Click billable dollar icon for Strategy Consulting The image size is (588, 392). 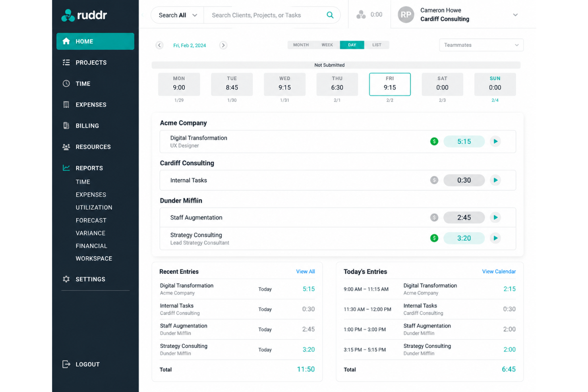(434, 238)
